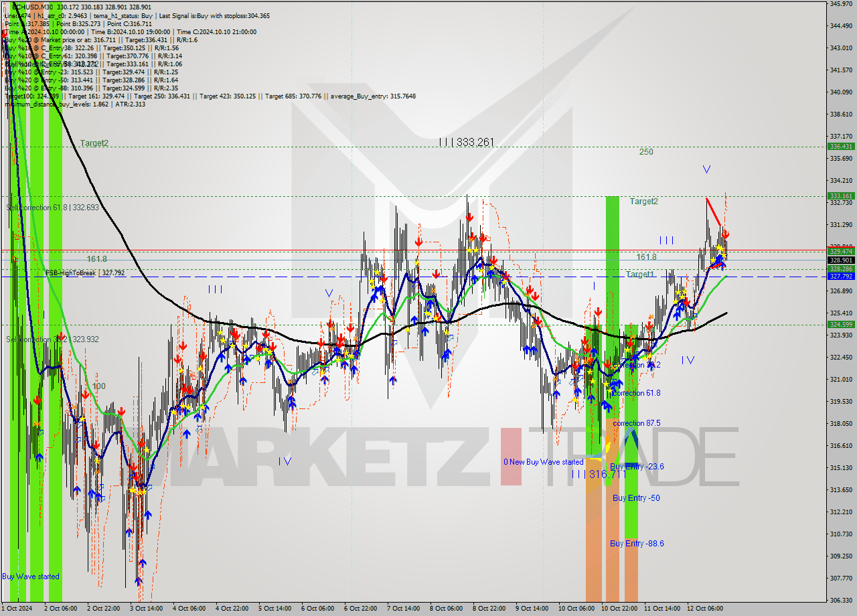The image size is (857, 616).
Task: Click the left 'Target2' label near the 336.431 line
Action: tap(94, 143)
